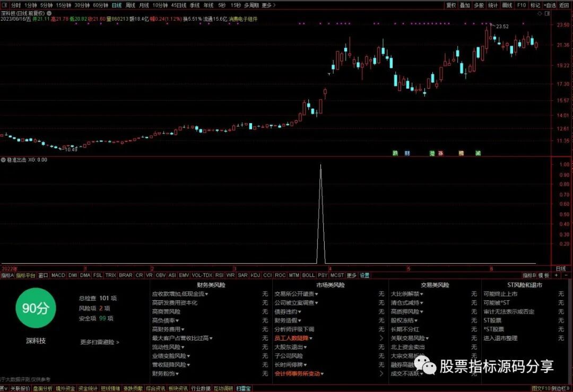Select the 周线 weekly period
Screen dimensions: 573x392
click(x=131, y=5)
